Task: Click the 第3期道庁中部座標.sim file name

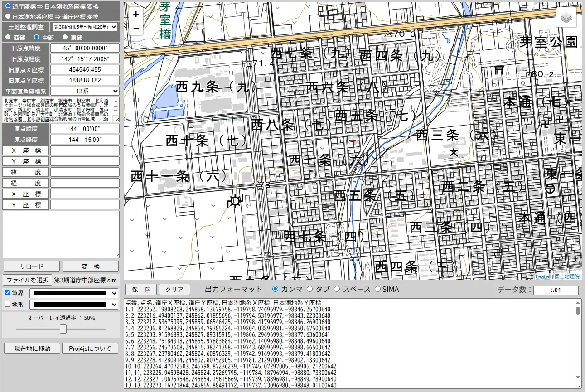Action: (x=86, y=280)
